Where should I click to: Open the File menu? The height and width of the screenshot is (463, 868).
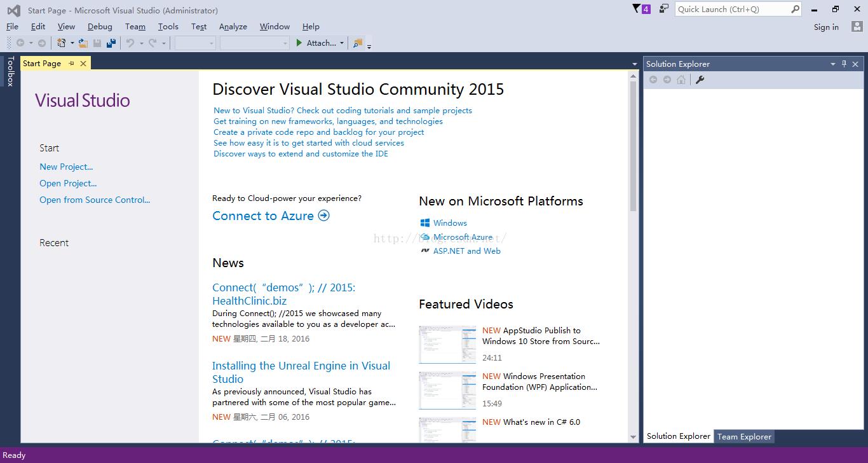pyautogui.click(x=12, y=27)
